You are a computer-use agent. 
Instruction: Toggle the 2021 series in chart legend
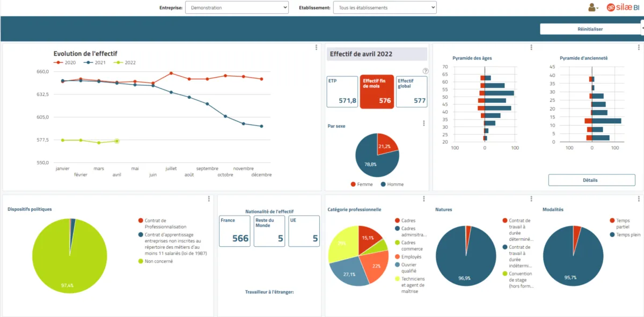pos(96,63)
